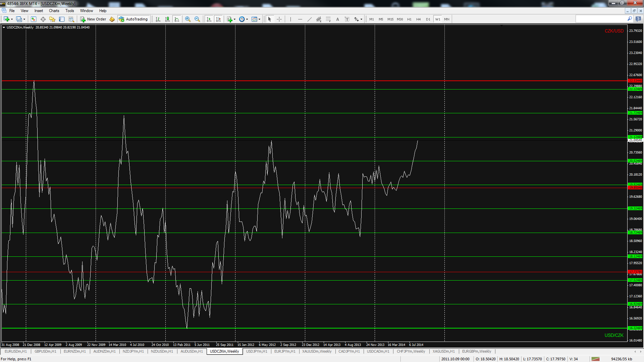Expand the Templates dropdown arrow
This screenshot has height=362, width=644.
point(260,19)
